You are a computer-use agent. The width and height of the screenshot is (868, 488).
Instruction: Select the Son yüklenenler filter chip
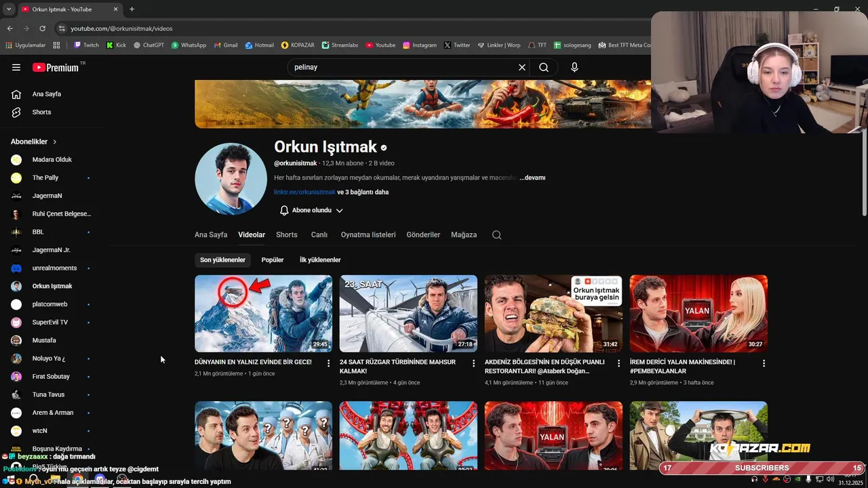(222, 260)
